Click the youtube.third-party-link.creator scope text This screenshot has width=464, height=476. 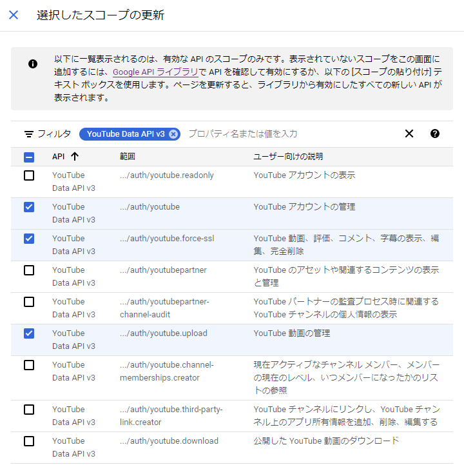click(x=171, y=415)
